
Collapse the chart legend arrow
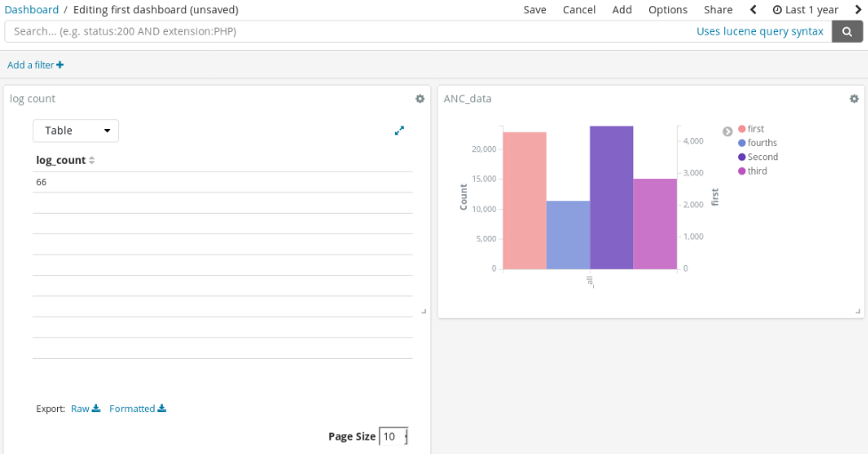[727, 132]
